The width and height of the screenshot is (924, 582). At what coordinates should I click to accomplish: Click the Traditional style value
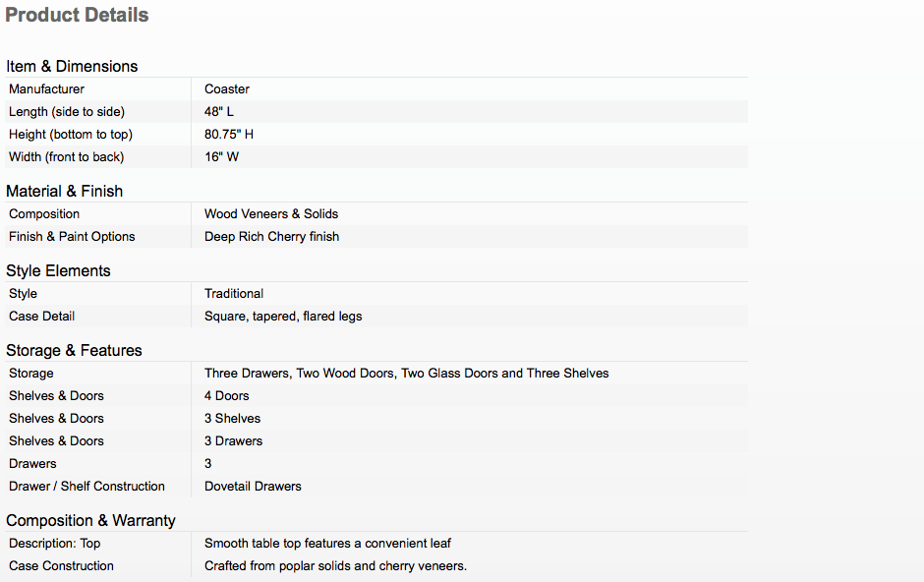[x=234, y=293]
